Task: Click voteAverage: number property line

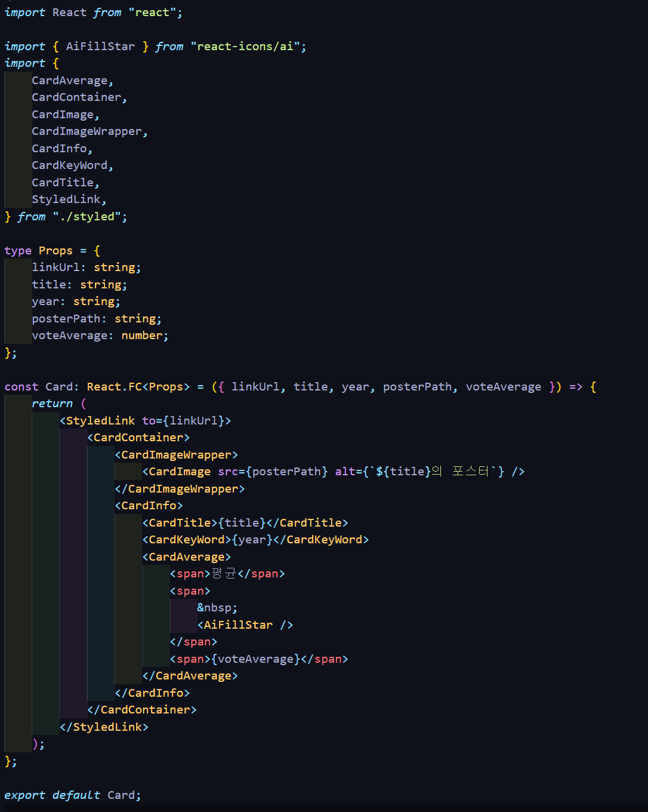Action: click(100, 336)
